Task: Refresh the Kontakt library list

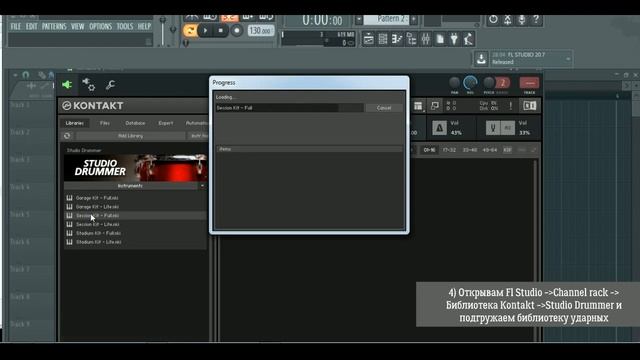Action: tap(67, 136)
